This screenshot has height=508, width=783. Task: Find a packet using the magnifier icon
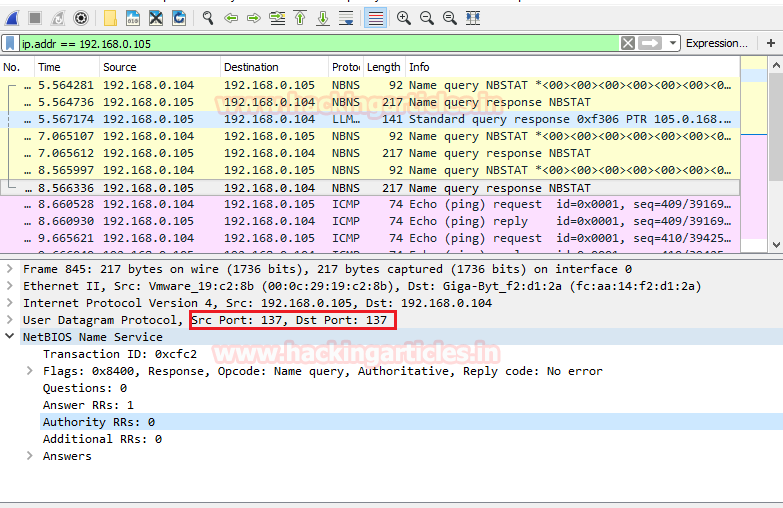tap(208, 18)
